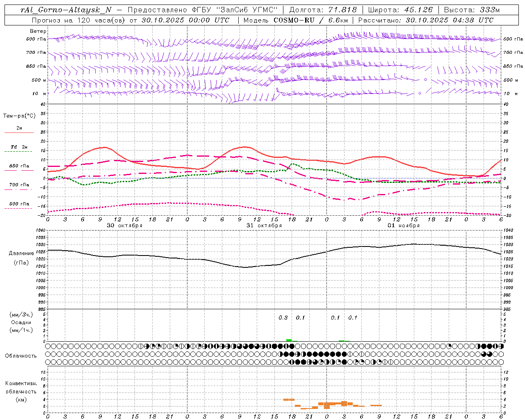Click the station name rAl_Gorno-Altaysk_N
The height and width of the screenshot is (420, 525).
[x=66, y=10]
